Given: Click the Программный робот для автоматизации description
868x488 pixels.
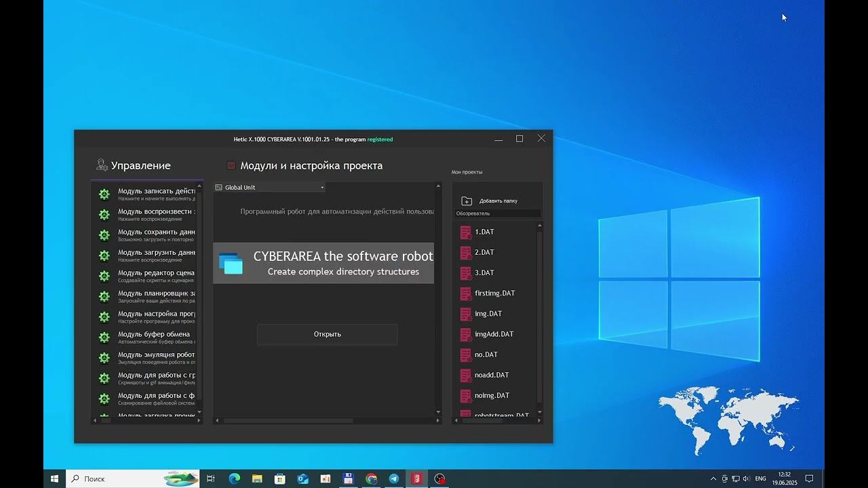Looking at the screenshot, I should click(337, 211).
